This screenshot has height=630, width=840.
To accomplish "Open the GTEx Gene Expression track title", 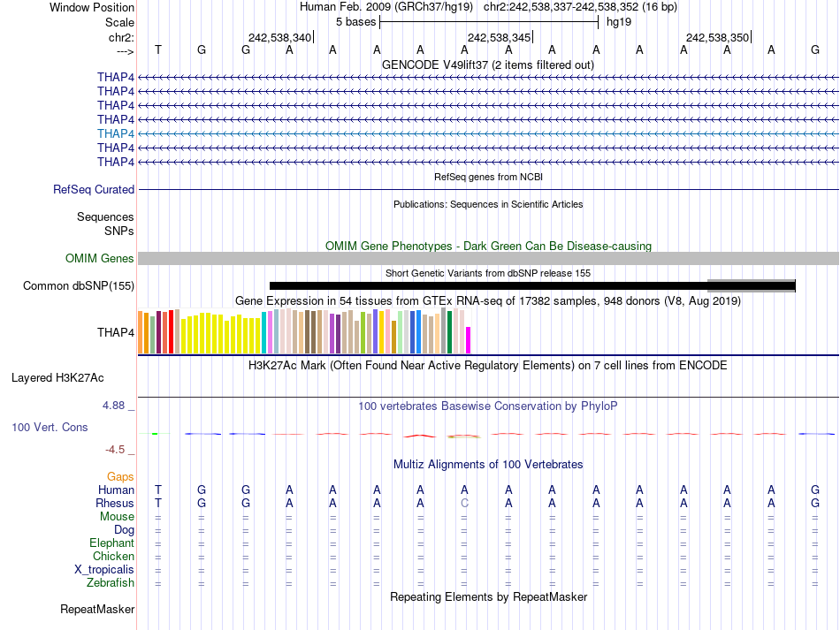I will pyautogui.click(x=488, y=300).
